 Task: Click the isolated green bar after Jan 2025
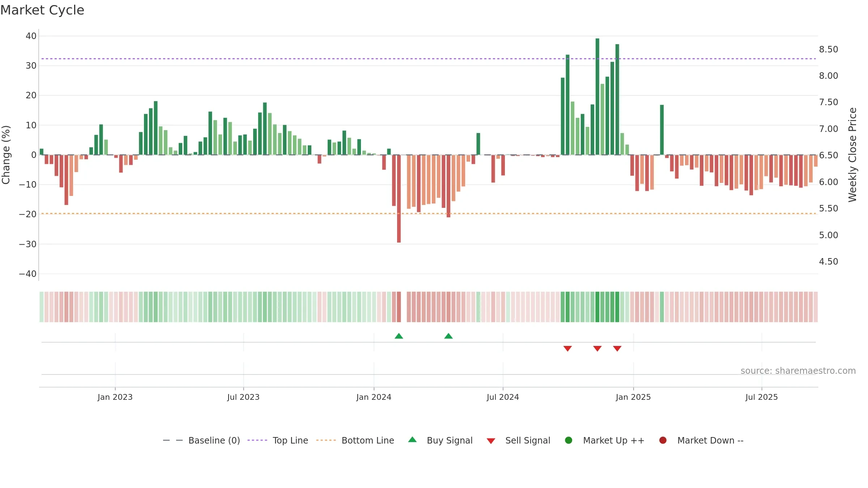662,130
